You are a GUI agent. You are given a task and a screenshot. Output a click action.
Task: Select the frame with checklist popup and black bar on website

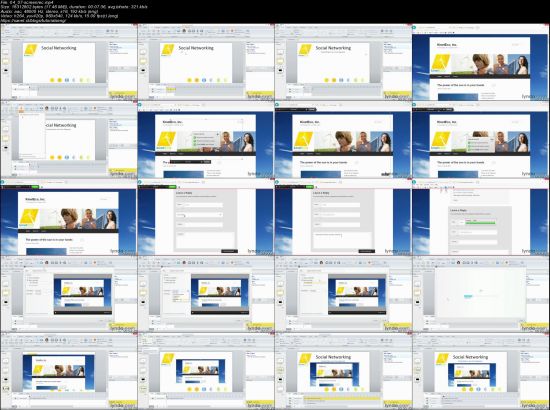pos(206,140)
